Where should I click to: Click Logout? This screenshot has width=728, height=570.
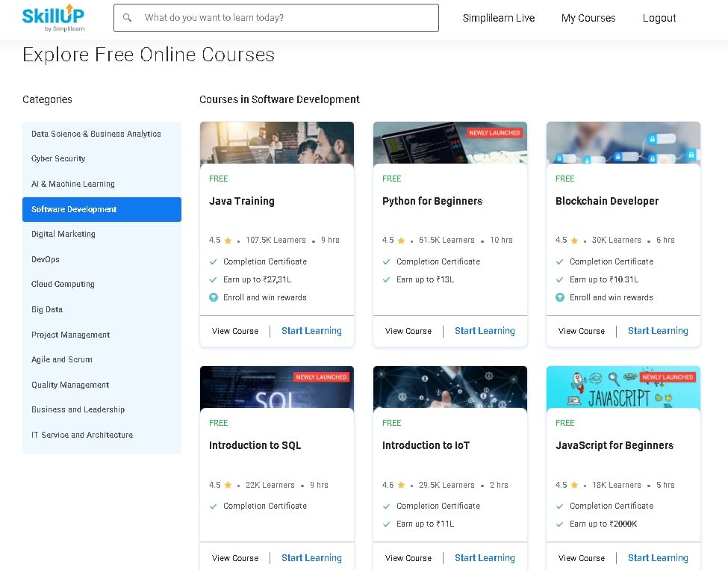pyautogui.click(x=659, y=18)
